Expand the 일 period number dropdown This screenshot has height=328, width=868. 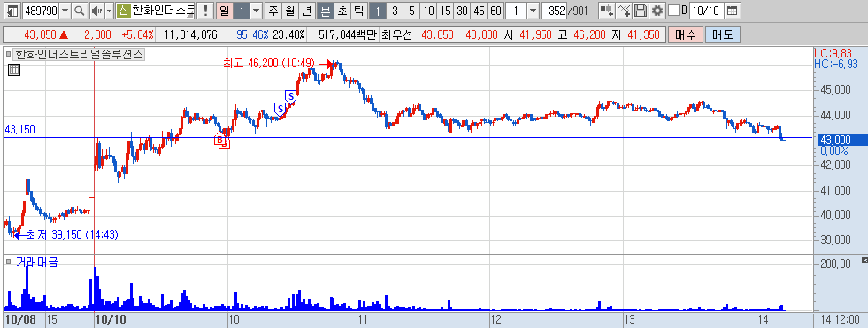(x=257, y=10)
